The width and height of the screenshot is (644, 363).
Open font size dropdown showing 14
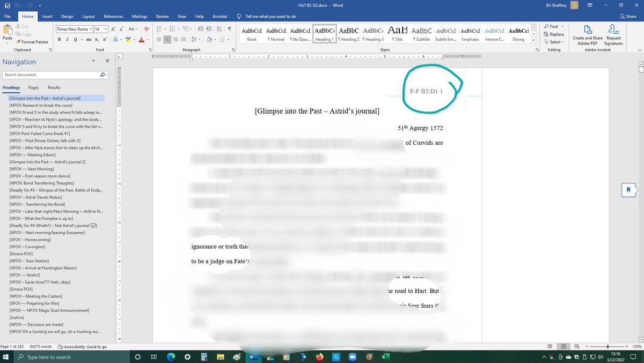106,29
